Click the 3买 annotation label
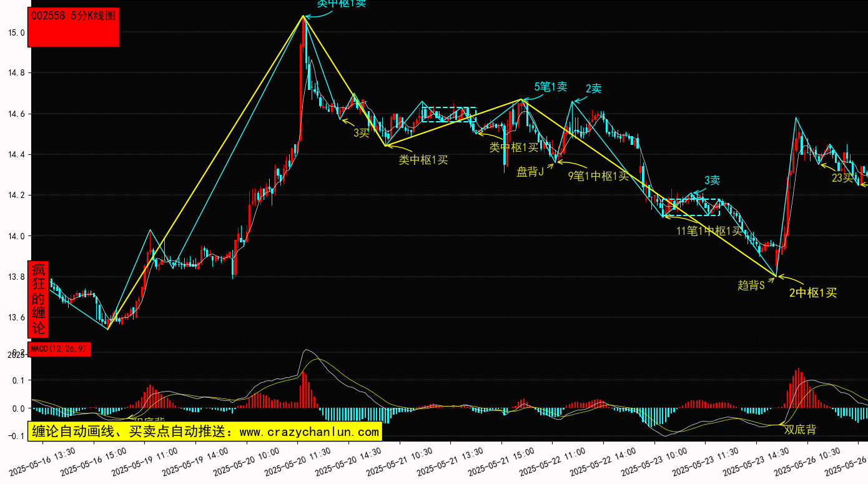The width and height of the screenshot is (868, 484). pos(362,132)
